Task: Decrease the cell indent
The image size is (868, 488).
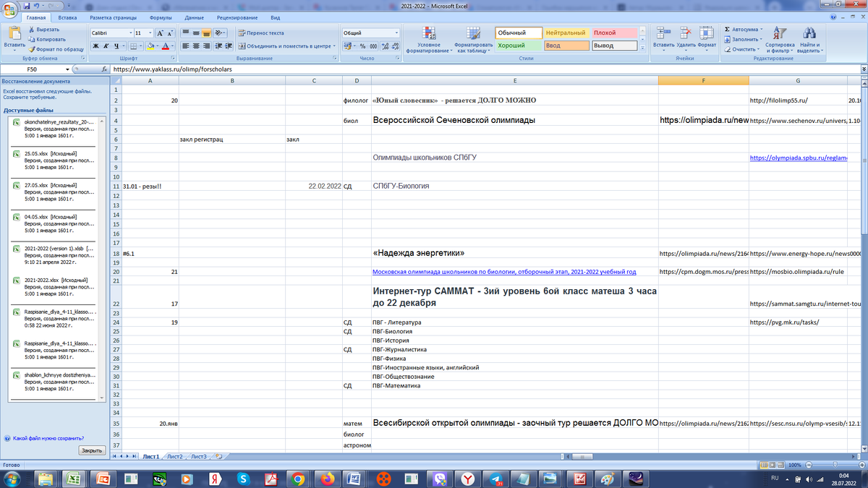Action: click(220, 46)
